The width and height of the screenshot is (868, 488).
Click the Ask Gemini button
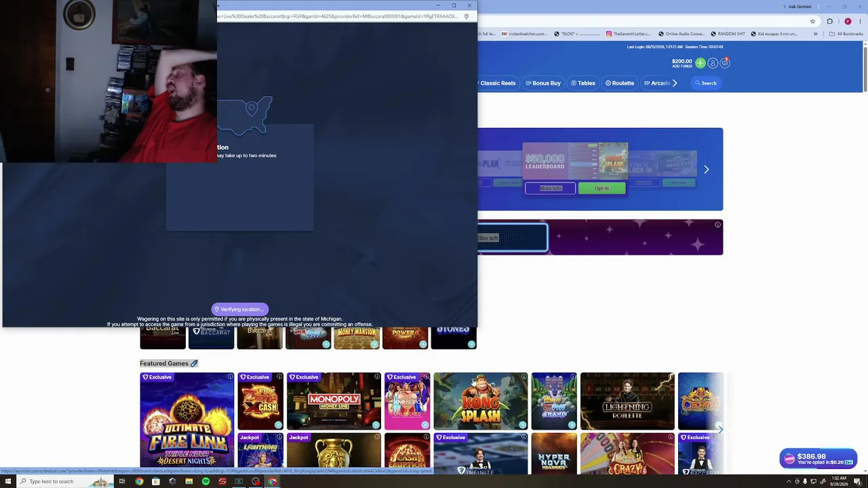point(797,7)
